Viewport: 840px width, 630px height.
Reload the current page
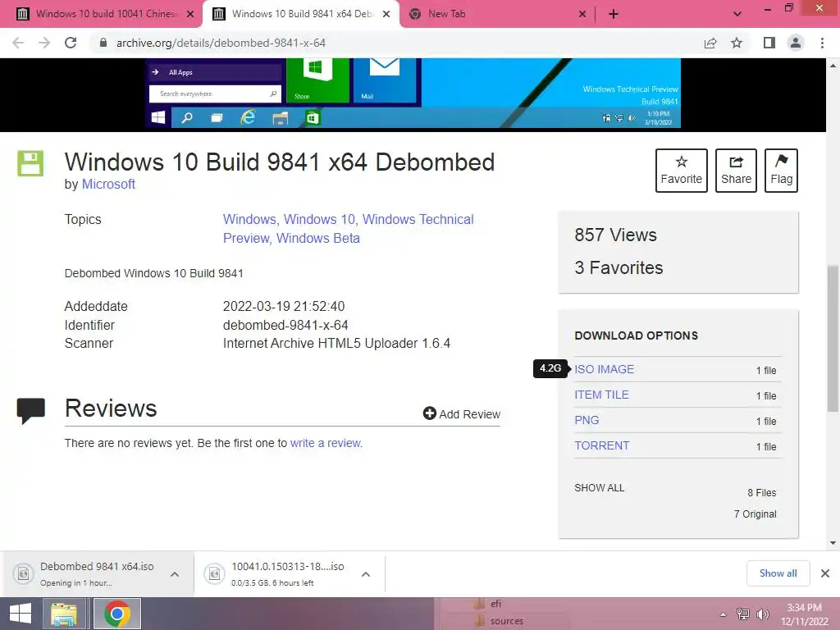[71, 43]
